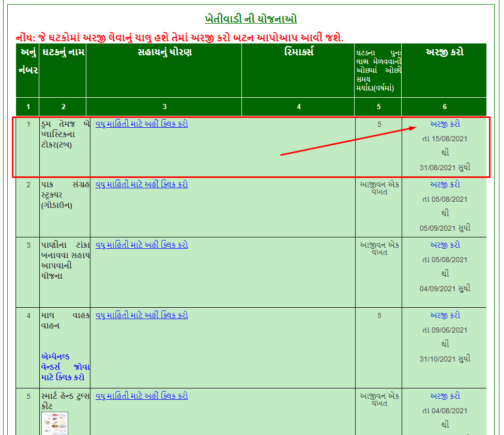The image size is (504, 435).
Task: Click end date '04/09/2021 સુધી'
Action: click(445, 289)
